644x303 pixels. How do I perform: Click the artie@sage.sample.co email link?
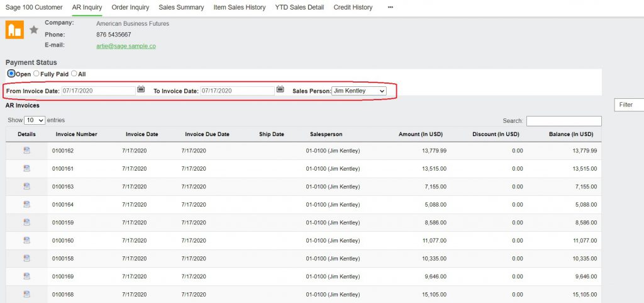(126, 46)
